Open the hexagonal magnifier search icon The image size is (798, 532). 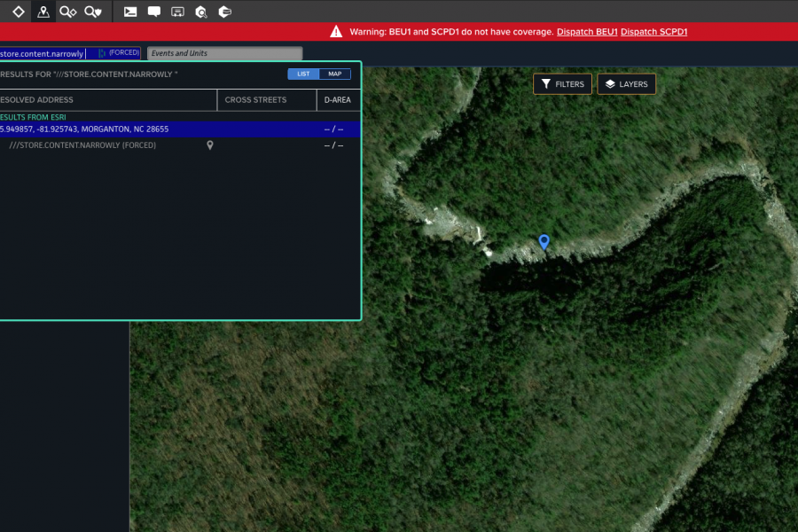200,12
